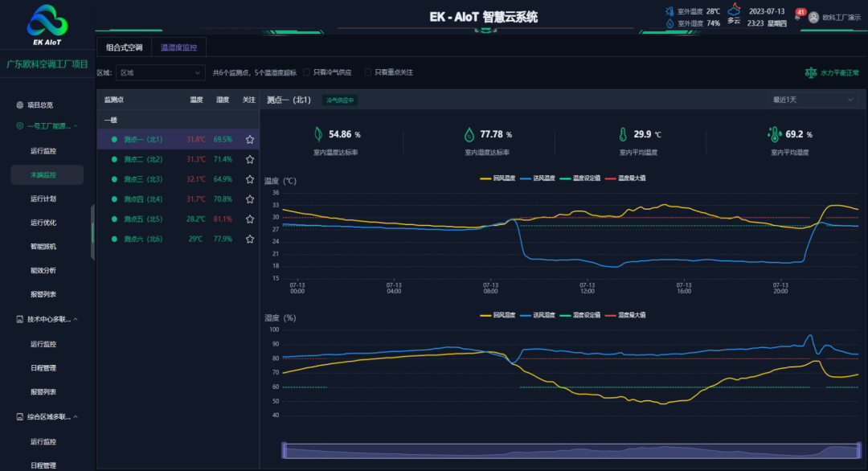Open the 最近1天 time range dropdown
This screenshot has width=868, height=471.
point(813,100)
